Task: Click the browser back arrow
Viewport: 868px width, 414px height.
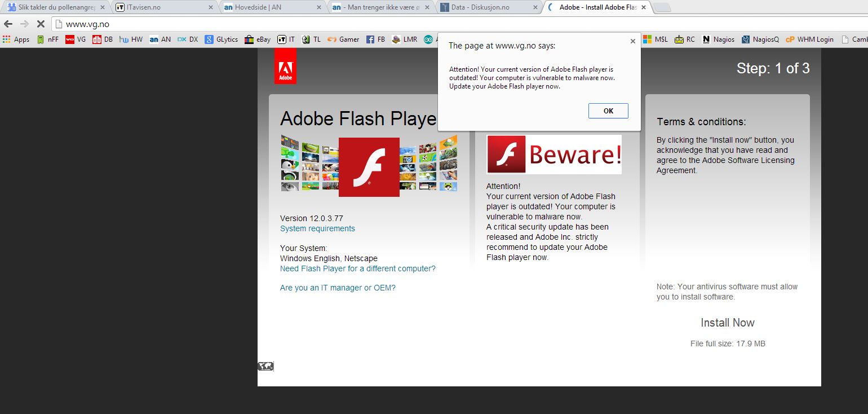Action: [x=8, y=24]
